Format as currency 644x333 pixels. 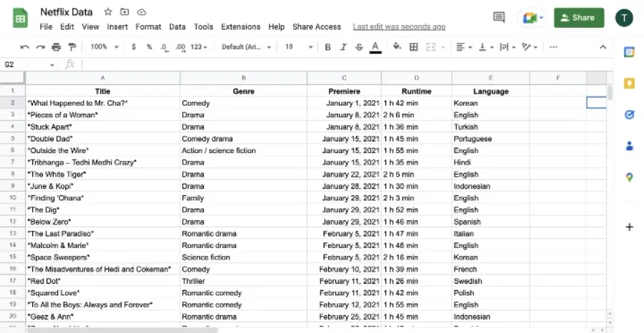click(x=134, y=47)
